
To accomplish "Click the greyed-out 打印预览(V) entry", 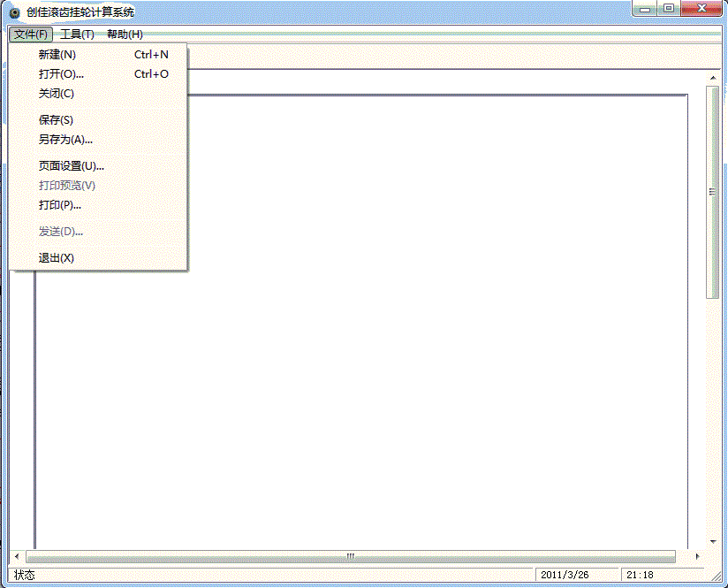I will click(x=67, y=186).
